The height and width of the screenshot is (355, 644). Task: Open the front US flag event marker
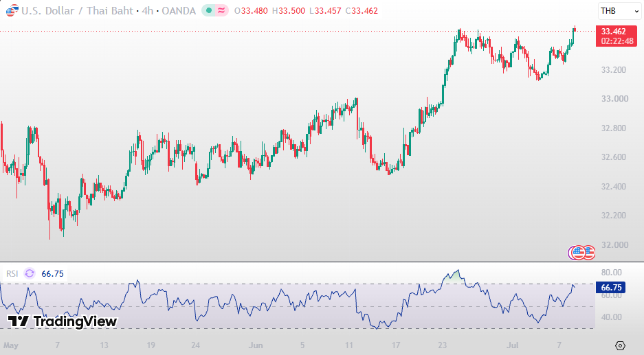(x=579, y=253)
